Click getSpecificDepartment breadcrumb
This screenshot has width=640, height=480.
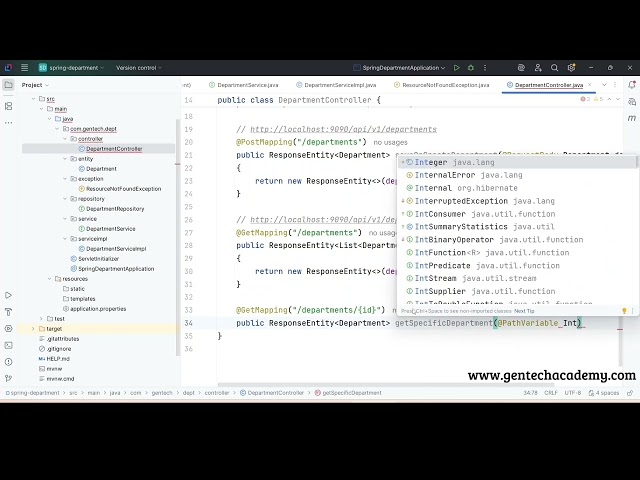pyautogui.click(x=348, y=393)
